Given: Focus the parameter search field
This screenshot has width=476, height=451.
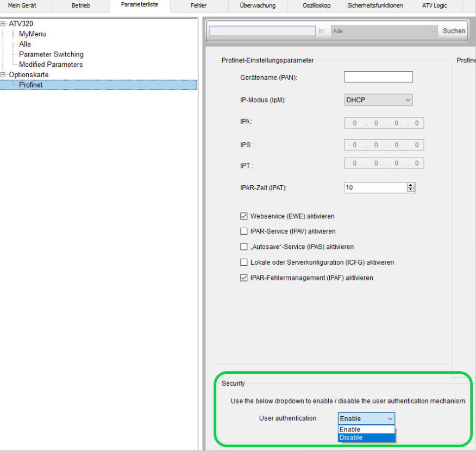Looking at the screenshot, I should (x=262, y=31).
